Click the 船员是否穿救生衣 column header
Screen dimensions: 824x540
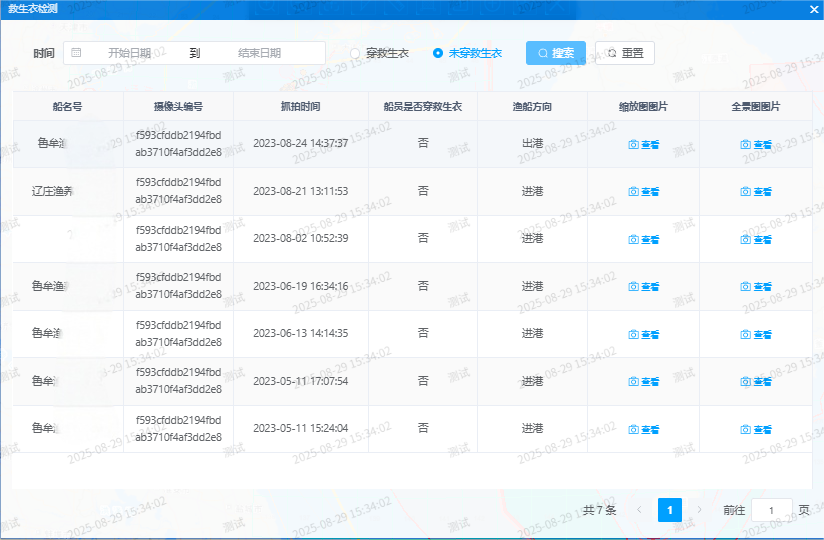point(423,107)
